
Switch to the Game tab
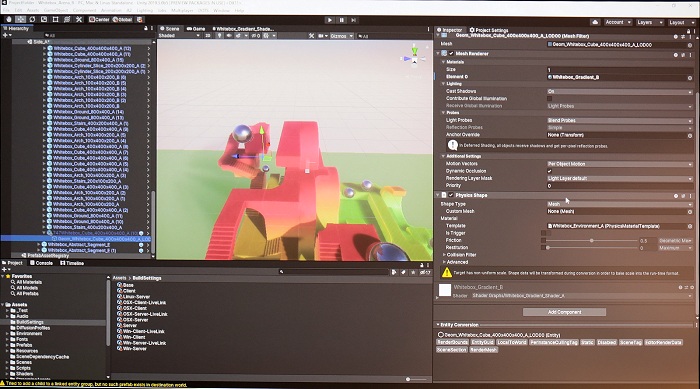(x=196, y=29)
